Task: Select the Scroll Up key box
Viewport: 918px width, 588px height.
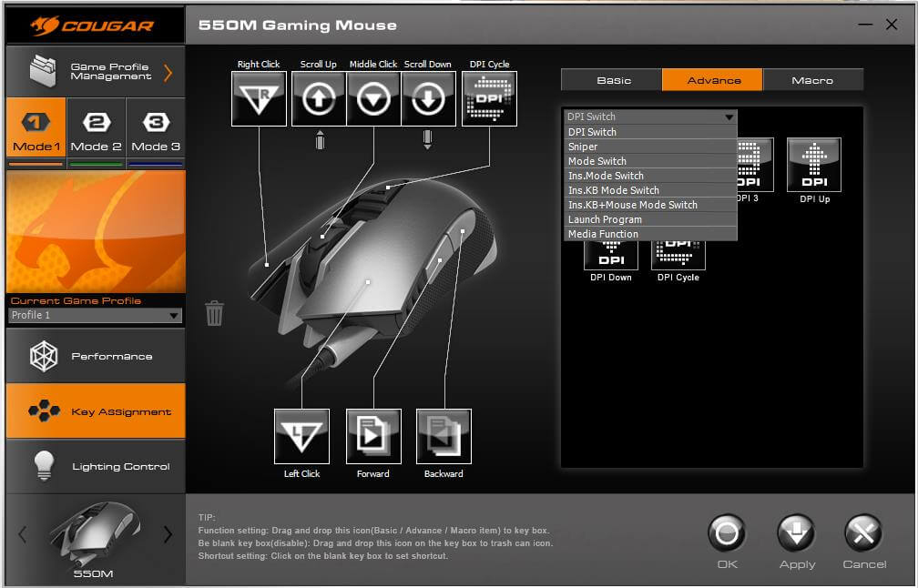Action: click(318, 98)
